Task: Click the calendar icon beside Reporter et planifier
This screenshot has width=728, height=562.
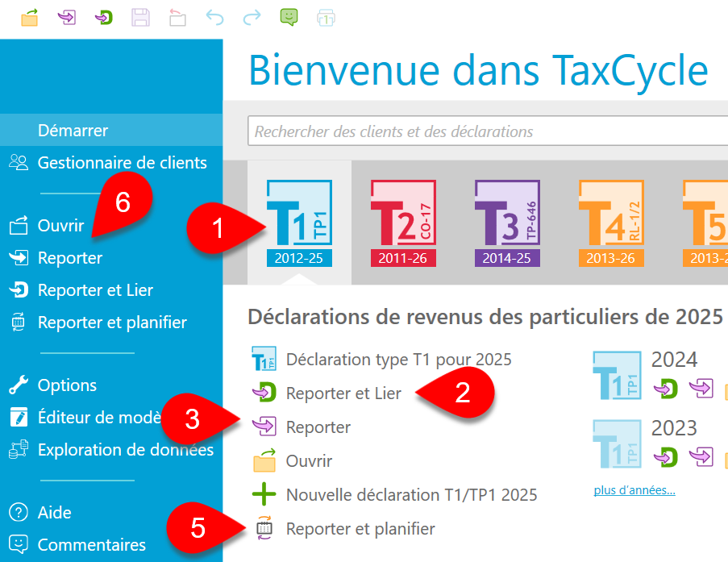Action: 264,528
